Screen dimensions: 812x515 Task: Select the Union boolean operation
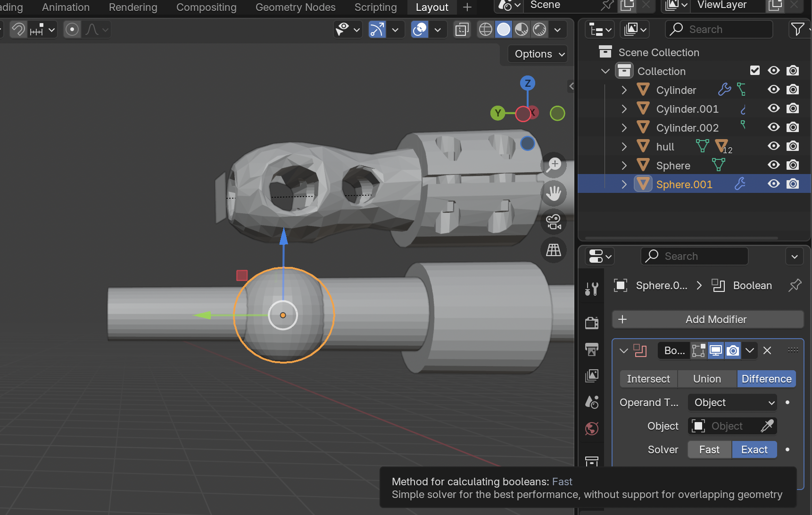tap(707, 379)
